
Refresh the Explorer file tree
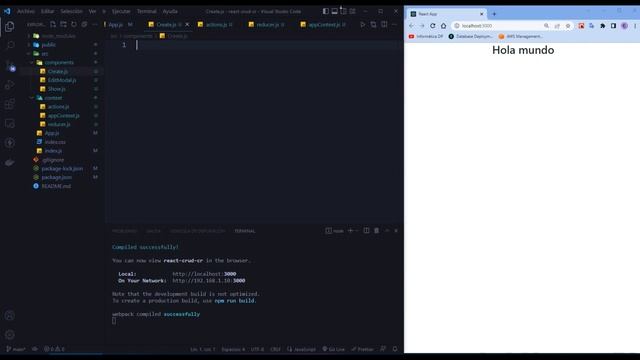point(74,24)
